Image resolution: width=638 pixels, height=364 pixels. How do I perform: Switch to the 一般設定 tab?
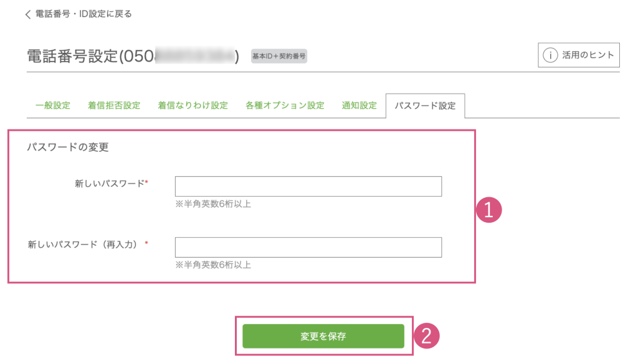[x=53, y=106]
